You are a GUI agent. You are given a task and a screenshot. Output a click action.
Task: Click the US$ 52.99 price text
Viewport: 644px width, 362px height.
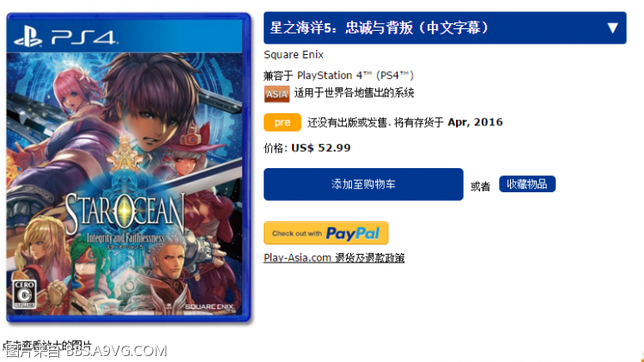coord(321,148)
